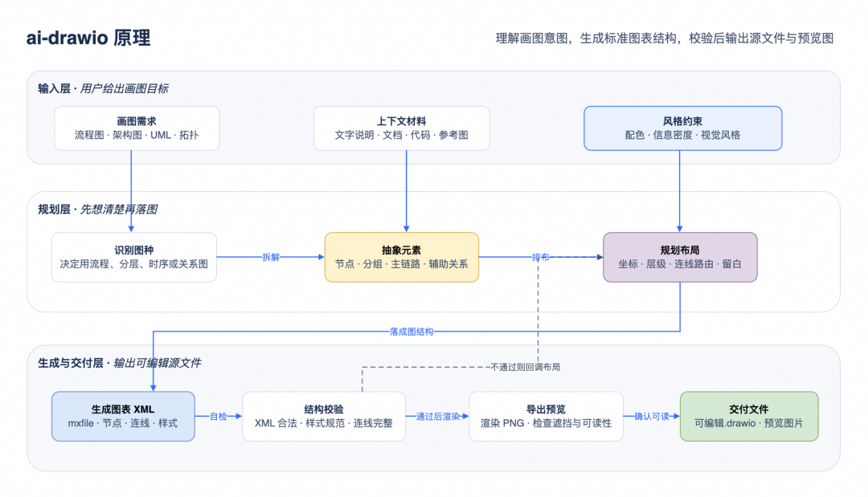The height and width of the screenshot is (497, 868).
Task: Select the 画图需求 node
Action: 137,128
